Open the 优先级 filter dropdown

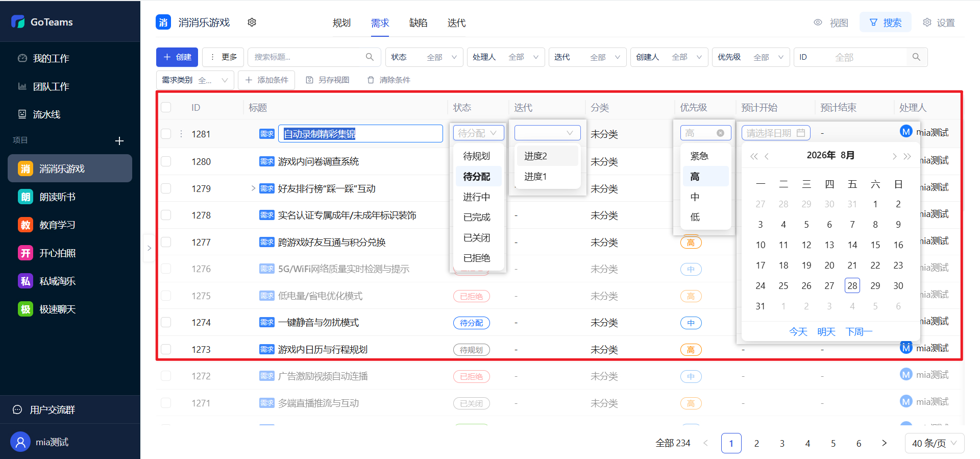coord(751,57)
